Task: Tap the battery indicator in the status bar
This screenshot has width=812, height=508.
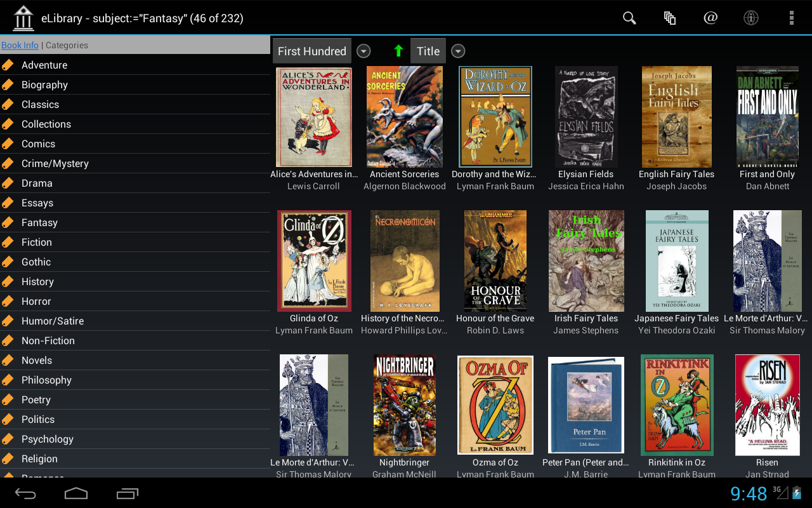Action: pyautogui.click(x=796, y=493)
